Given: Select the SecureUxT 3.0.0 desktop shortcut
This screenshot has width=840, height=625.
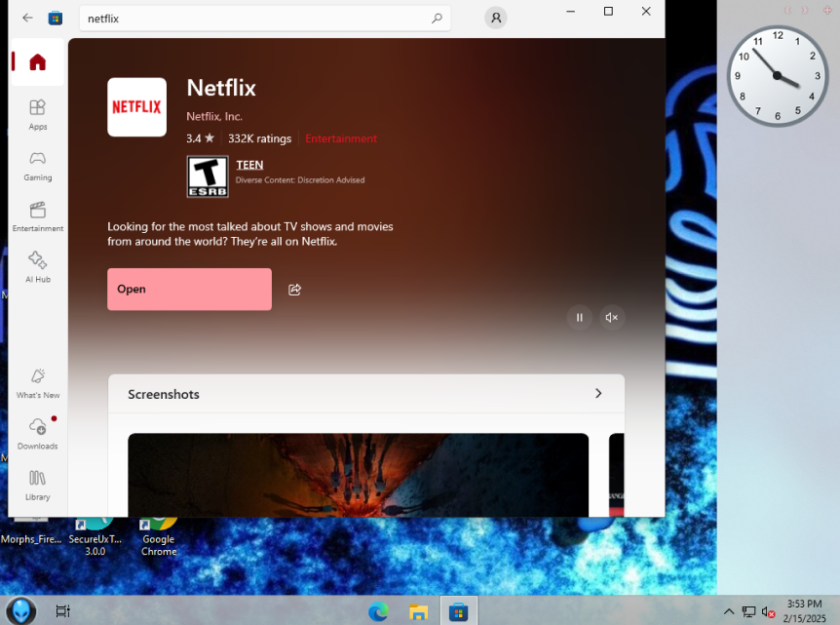Looking at the screenshot, I should pyautogui.click(x=95, y=535).
